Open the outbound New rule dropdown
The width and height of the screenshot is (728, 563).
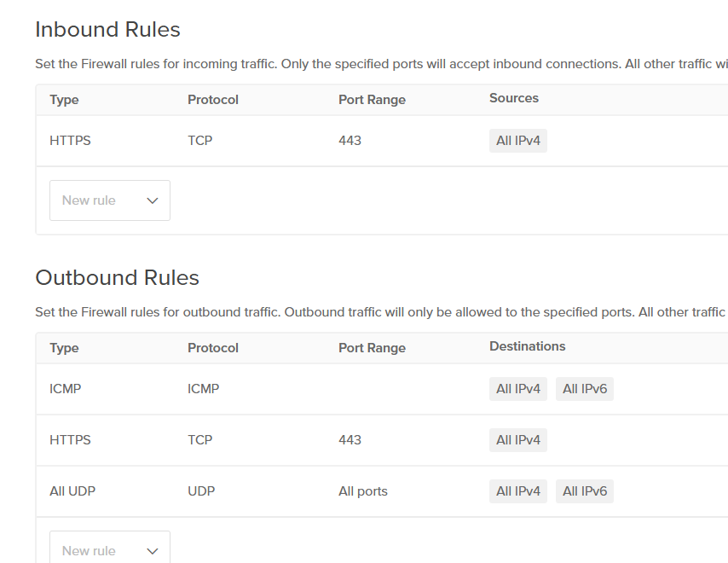pos(110,547)
